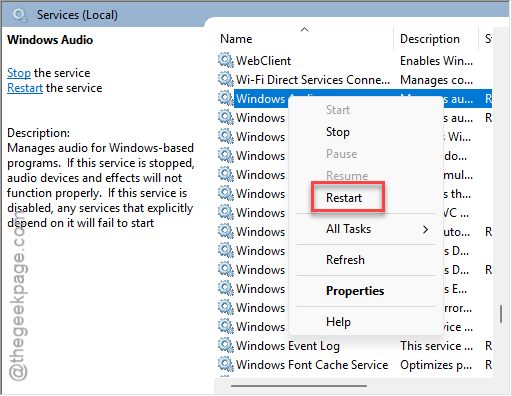Expand the All Tasks submenu arrow

point(425,229)
